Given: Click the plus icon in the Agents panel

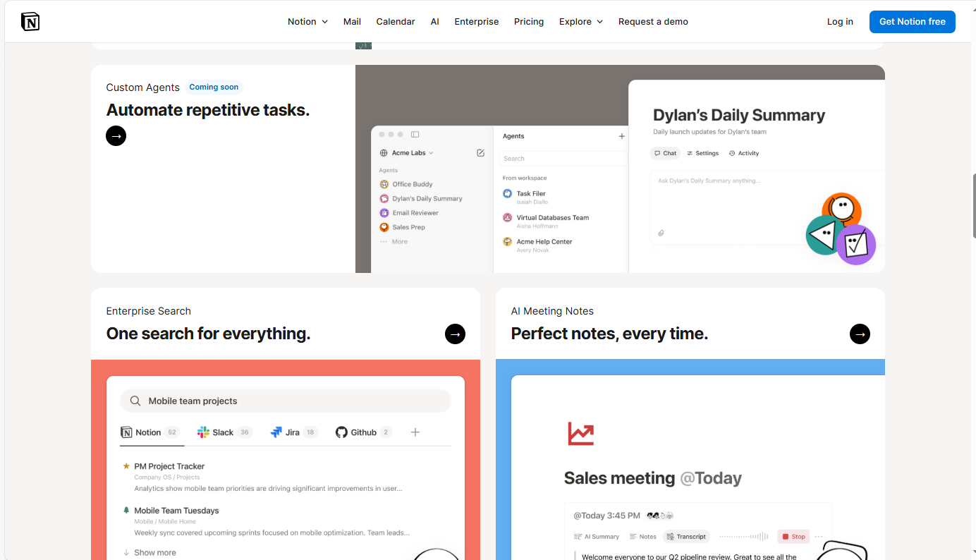Looking at the screenshot, I should tap(621, 136).
